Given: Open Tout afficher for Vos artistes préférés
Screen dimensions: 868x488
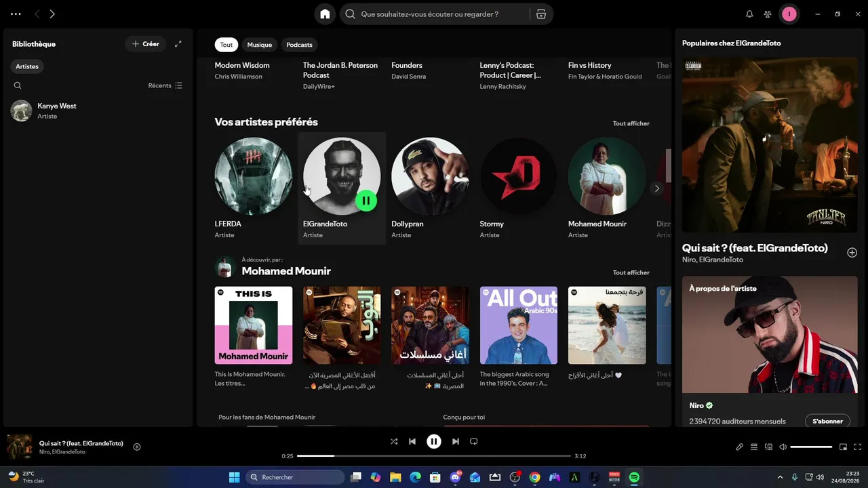Looking at the screenshot, I should 631,123.
